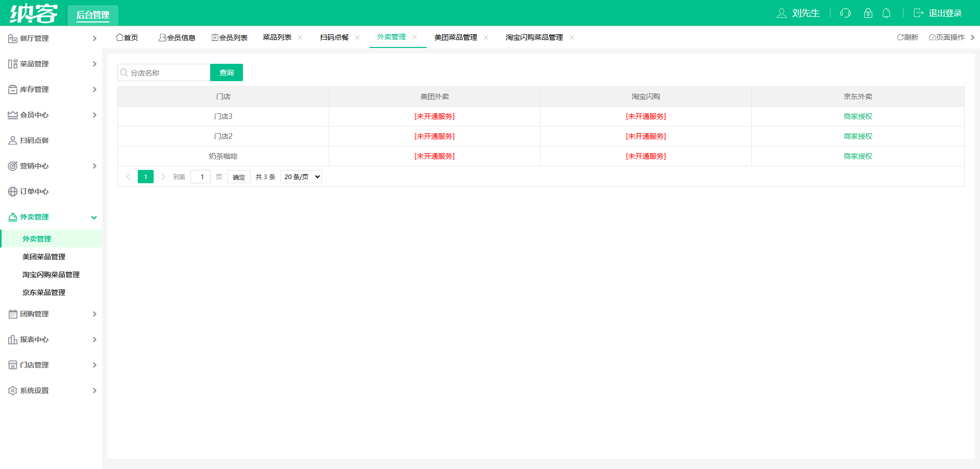Click 商家授权 link for 门店3
This screenshot has height=469, width=980.
click(x=858, y=116)
